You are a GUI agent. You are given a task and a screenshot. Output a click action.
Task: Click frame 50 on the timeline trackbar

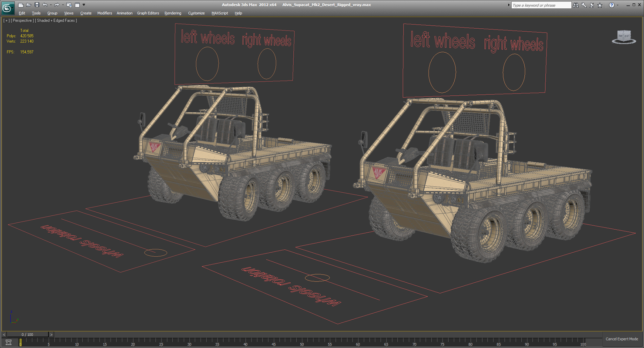pyautogui.click(x=302, y=343)
